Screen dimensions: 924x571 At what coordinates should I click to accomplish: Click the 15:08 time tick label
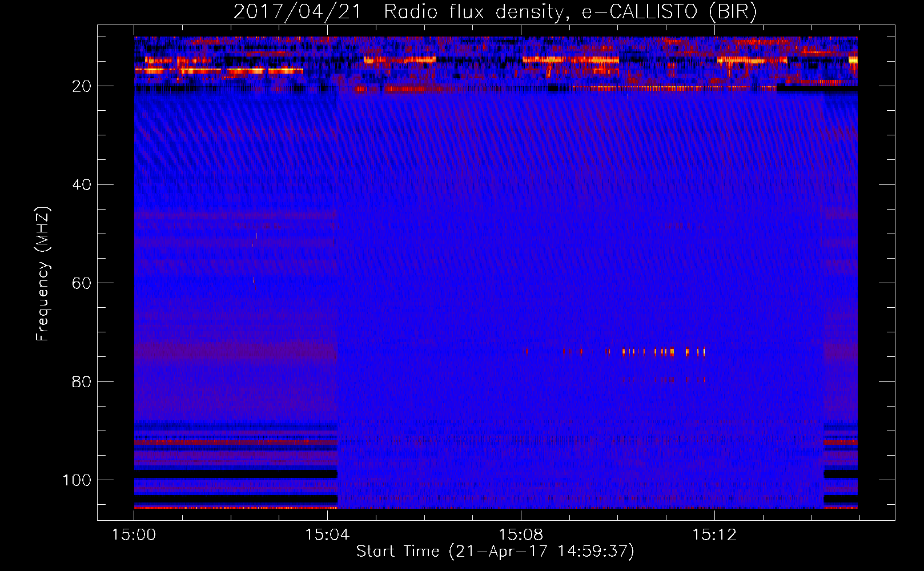(521, 535)
